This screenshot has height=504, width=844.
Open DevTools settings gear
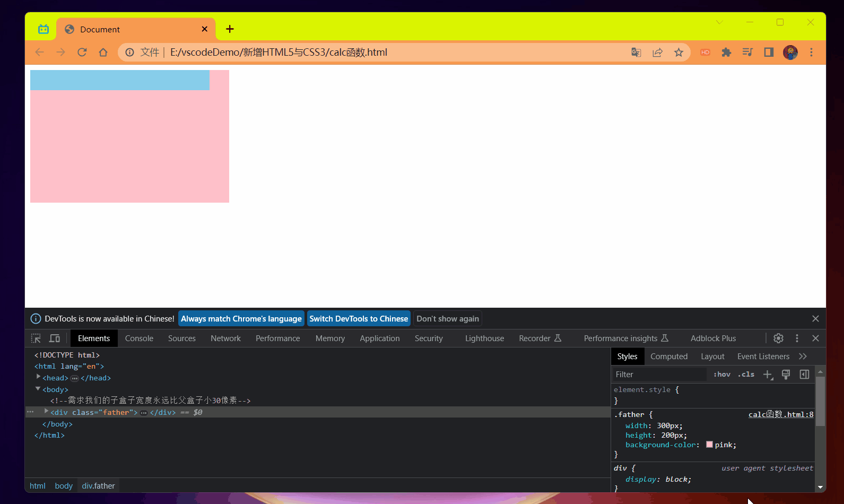click(x=778, y=338)
